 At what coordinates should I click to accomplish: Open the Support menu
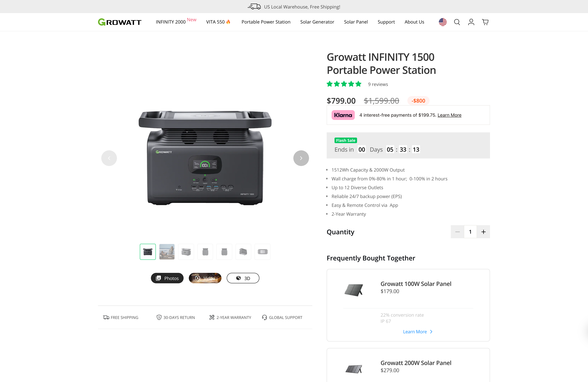coord(386,22)
